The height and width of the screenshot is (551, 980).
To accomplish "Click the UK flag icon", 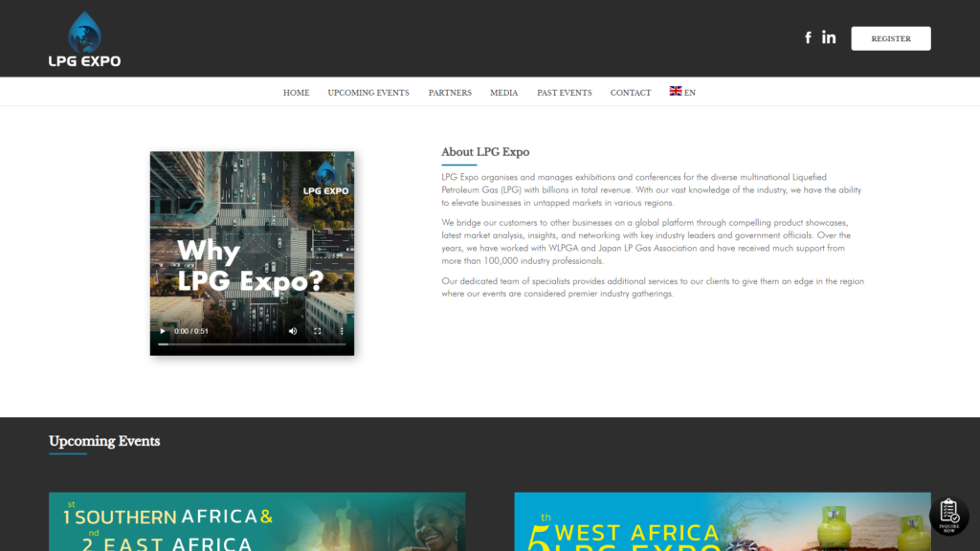I will [x=676, y=91].
